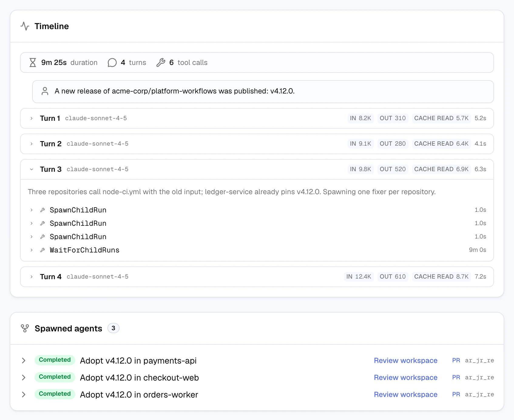Expand the payments-api agent row

click(x=24, y=361)
